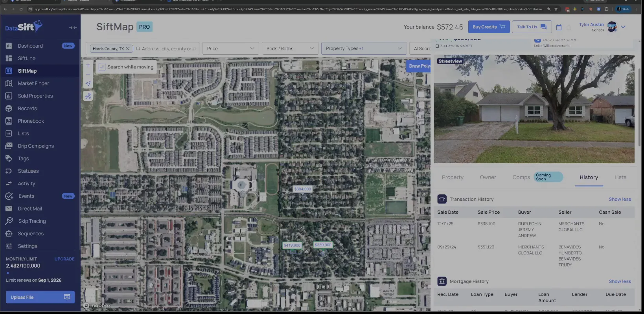Go to Settings in the sidebar

pyautogui.click(x=28, y=246)
